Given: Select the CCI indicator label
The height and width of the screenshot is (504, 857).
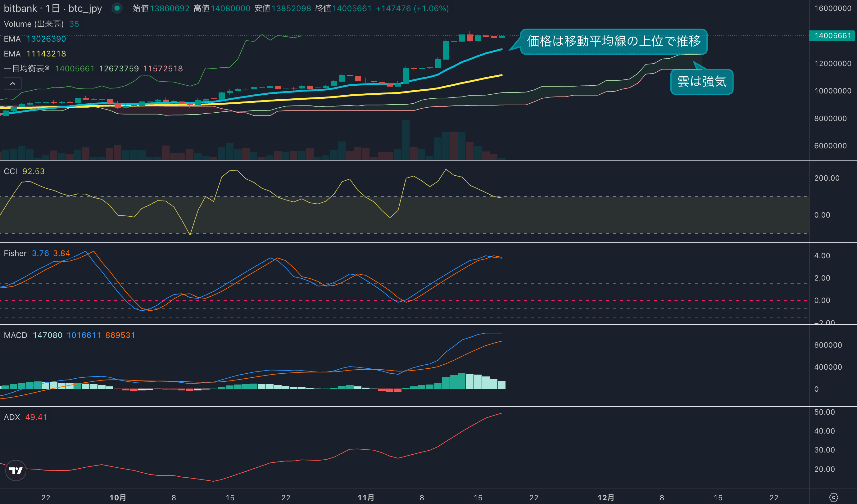Looking at the screenshot, I should 10,171.
